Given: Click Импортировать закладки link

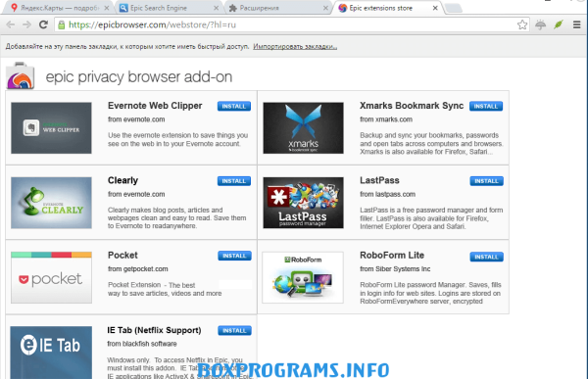Looking at the screenshot, I should pyautogui.click(x=295, y=46).
